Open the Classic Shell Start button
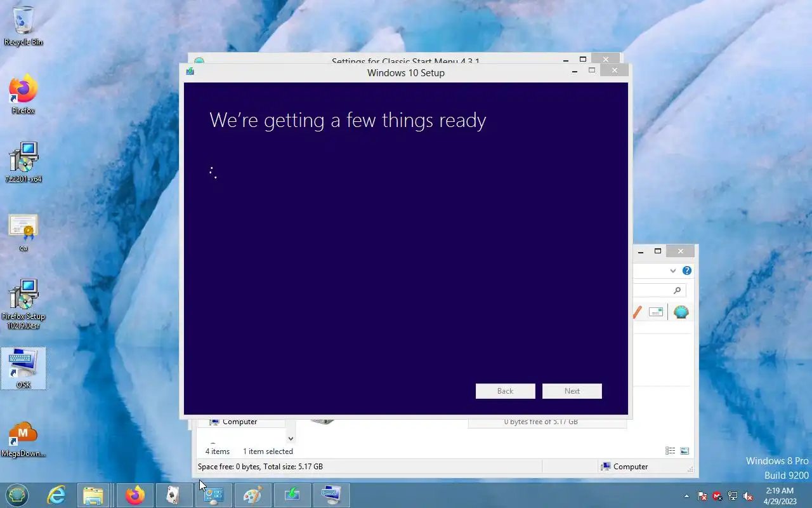812x508 pixels. pyautogui.click(x=17, y=495)
